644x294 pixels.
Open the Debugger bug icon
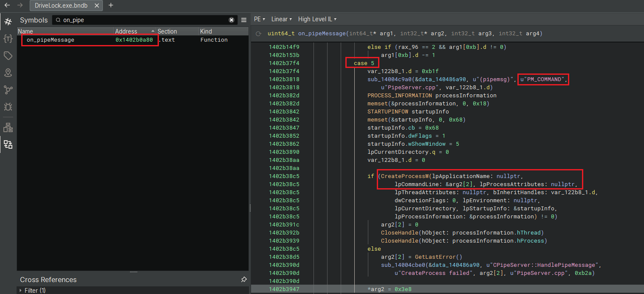pos(8,107)
